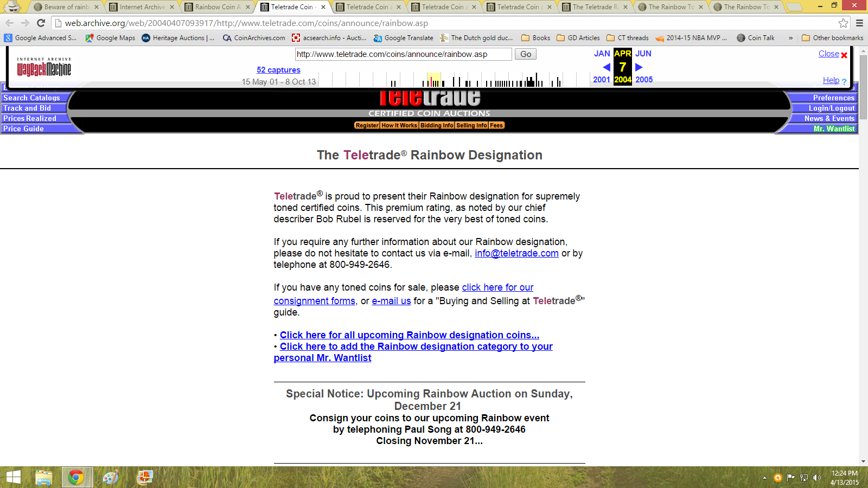Open File Explorer from the taskbar
The image size is (868, 488).
click(x=43, y=477)
